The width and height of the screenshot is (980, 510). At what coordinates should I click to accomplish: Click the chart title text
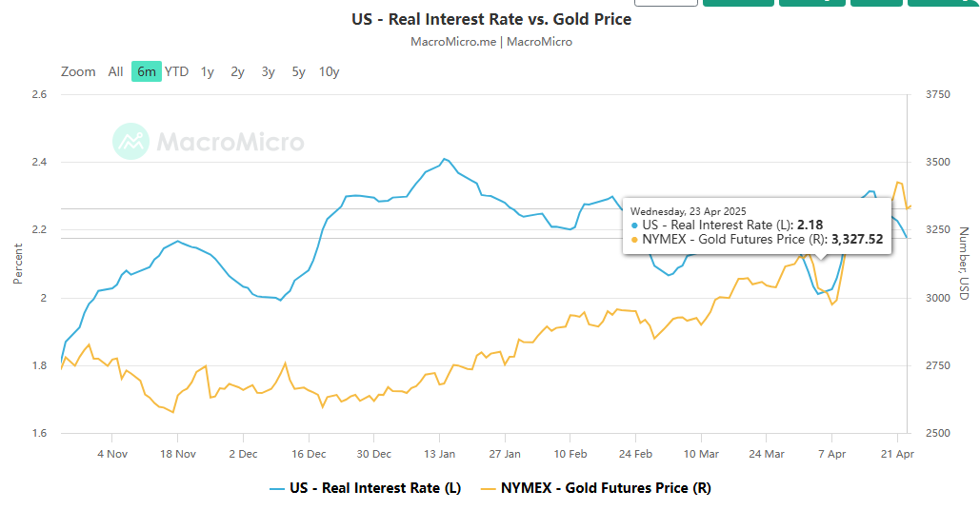point(490,19)
